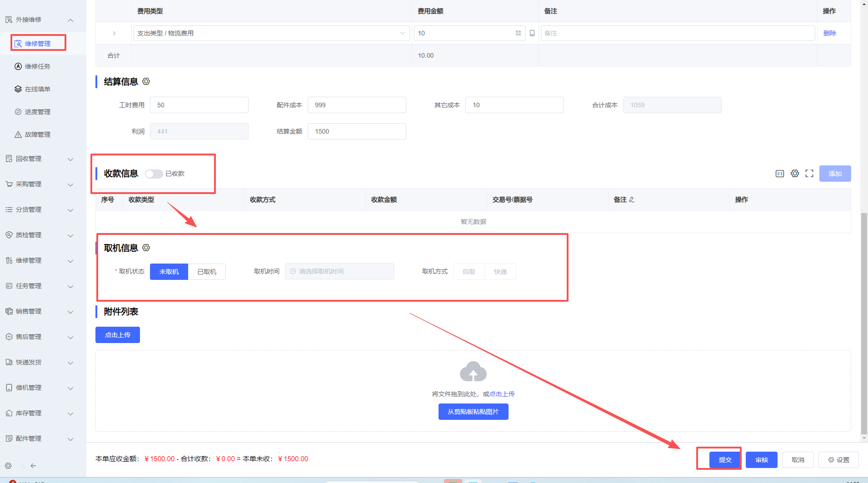Screen dimensions: 868x483
Task: Select 未取机 pickup status
Action: pos(169,272)
